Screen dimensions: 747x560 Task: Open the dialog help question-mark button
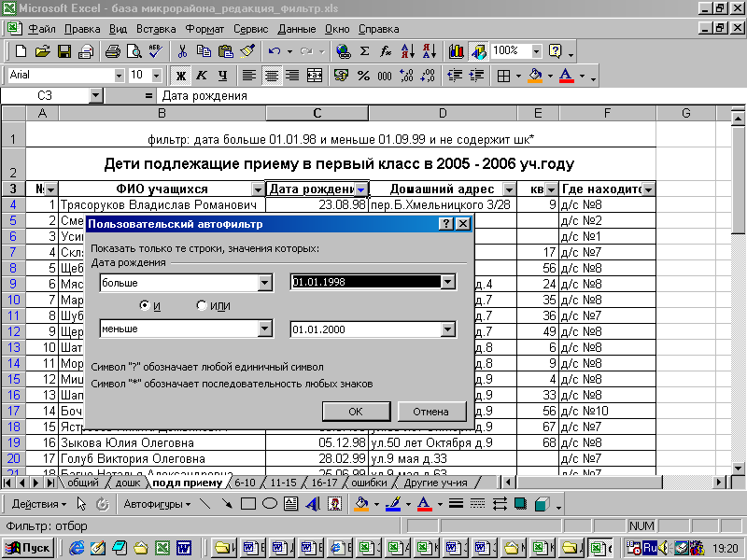(445, 224)
